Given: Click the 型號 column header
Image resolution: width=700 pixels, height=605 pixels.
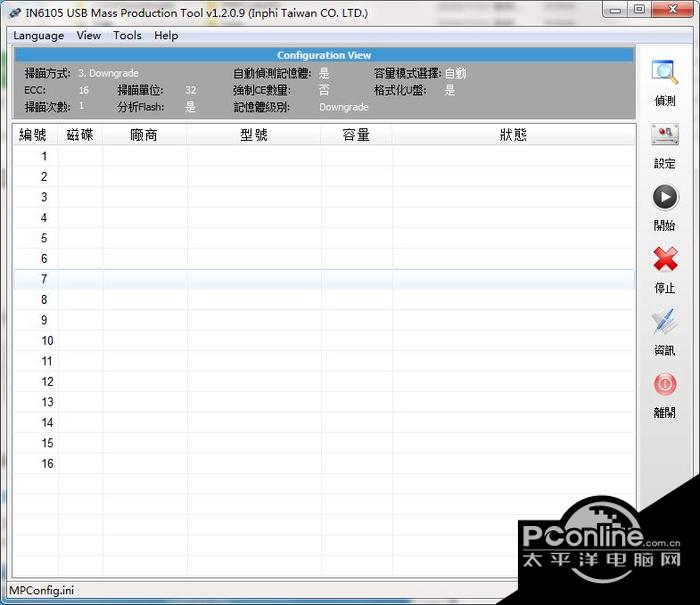Looking at the screenshot, I should (254, 135).
